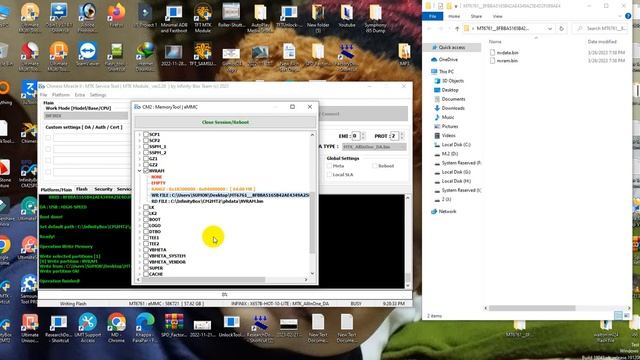Select the WR FILE path row
Image resolution: width=640 pixels, height=360 pixels.
(x=230, y=195)
